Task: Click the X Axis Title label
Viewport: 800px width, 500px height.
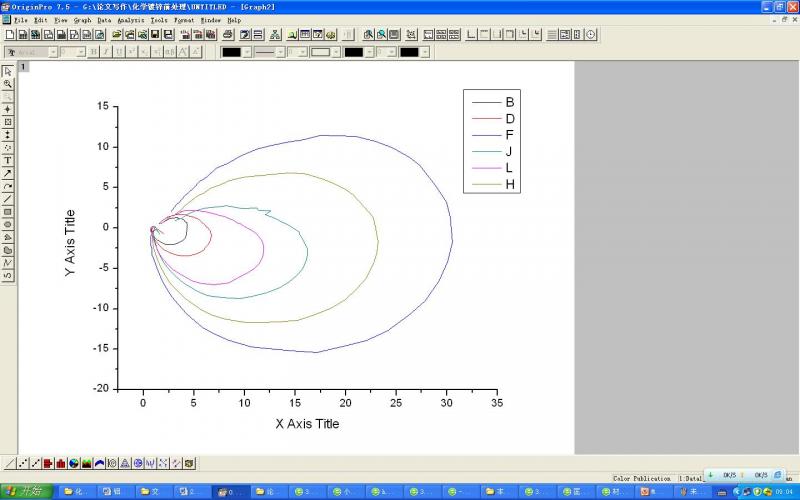Action: pos(307,423)
